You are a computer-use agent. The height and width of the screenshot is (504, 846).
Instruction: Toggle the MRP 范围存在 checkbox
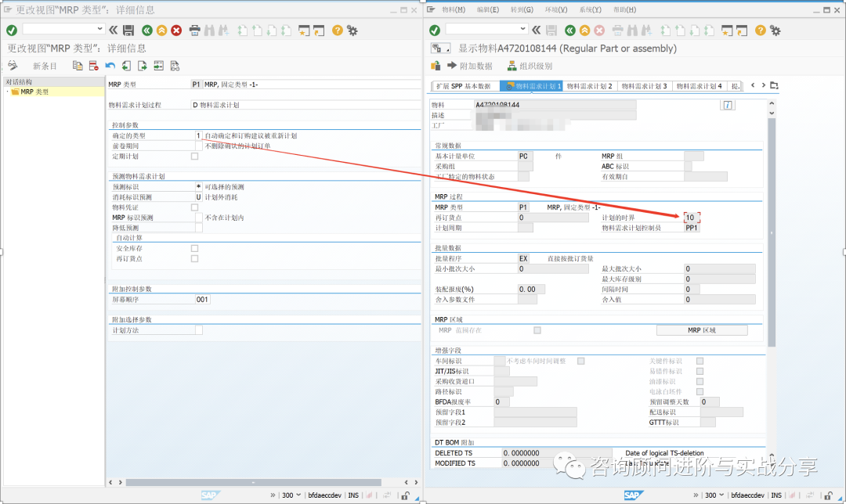[537, 330]
